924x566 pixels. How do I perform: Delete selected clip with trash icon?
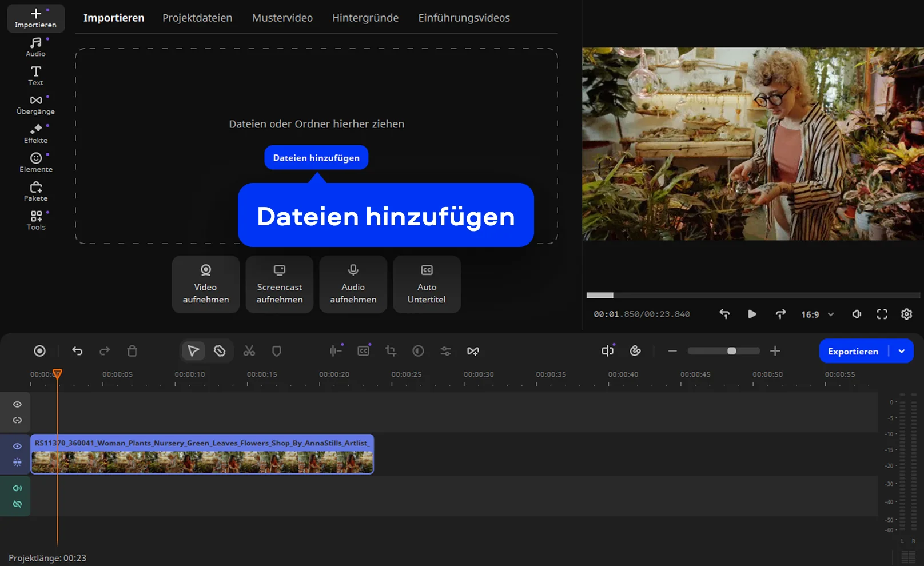(132, 351)
